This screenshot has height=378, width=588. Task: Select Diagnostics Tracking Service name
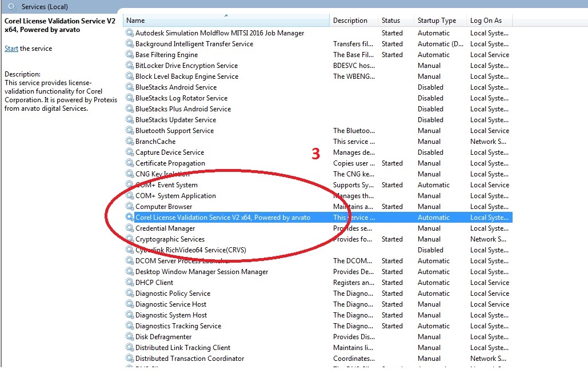178,326
